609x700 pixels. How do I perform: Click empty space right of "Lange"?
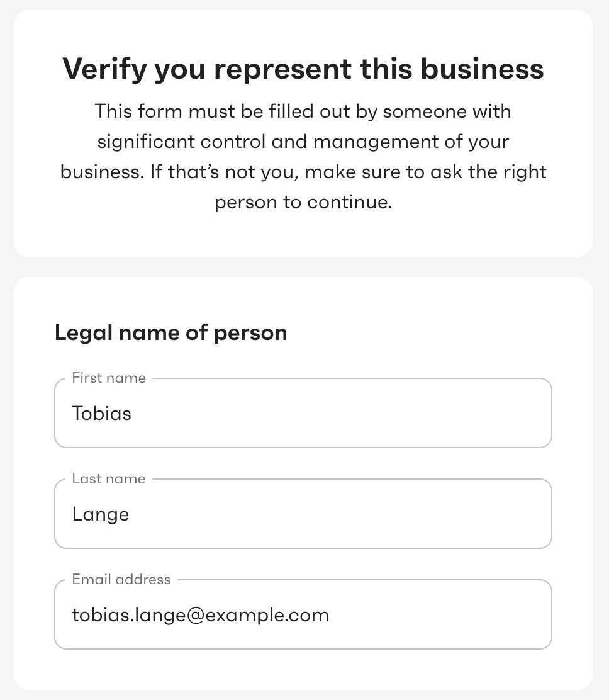click(x=339, y=514)
